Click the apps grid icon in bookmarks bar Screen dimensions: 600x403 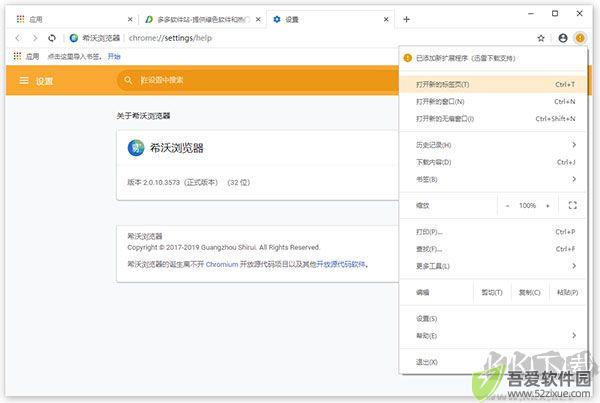pyautogui.click(x=17, y=56)
